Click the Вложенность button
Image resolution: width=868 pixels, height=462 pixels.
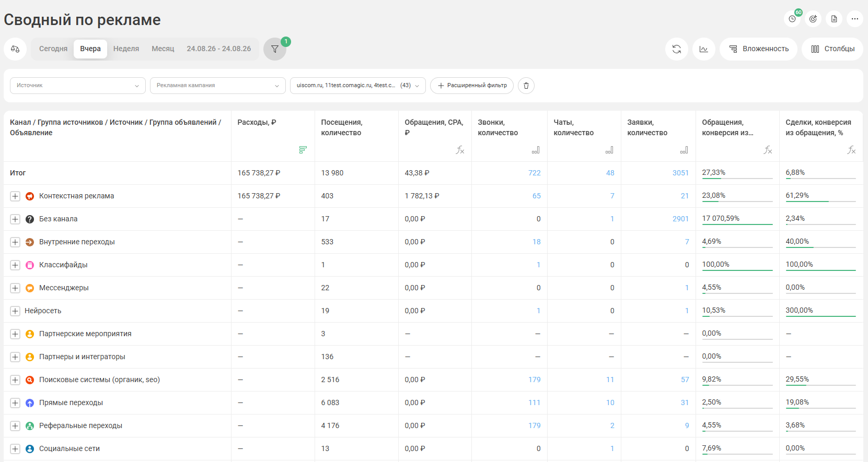pos(758,49)
